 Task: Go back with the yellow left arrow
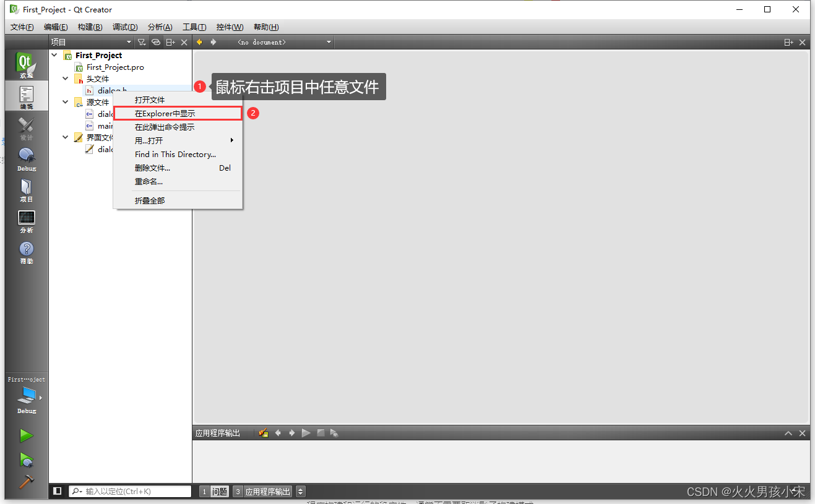click(199, 42)
